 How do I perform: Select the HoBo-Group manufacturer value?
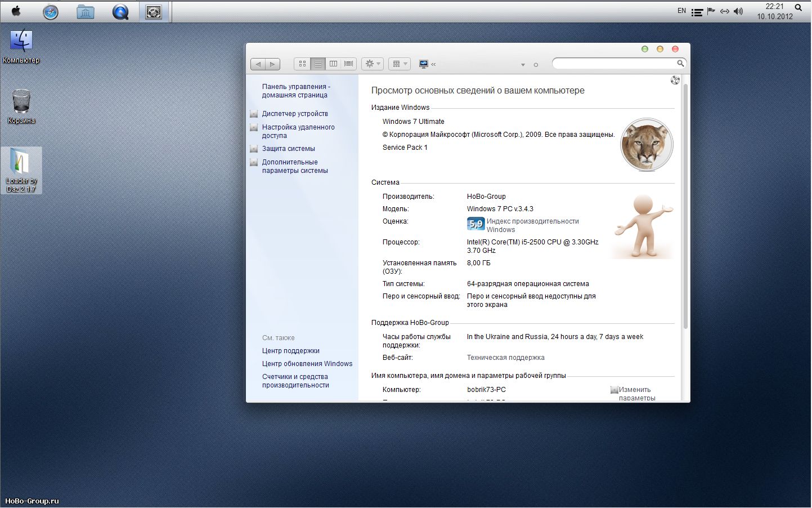point(486,197)
